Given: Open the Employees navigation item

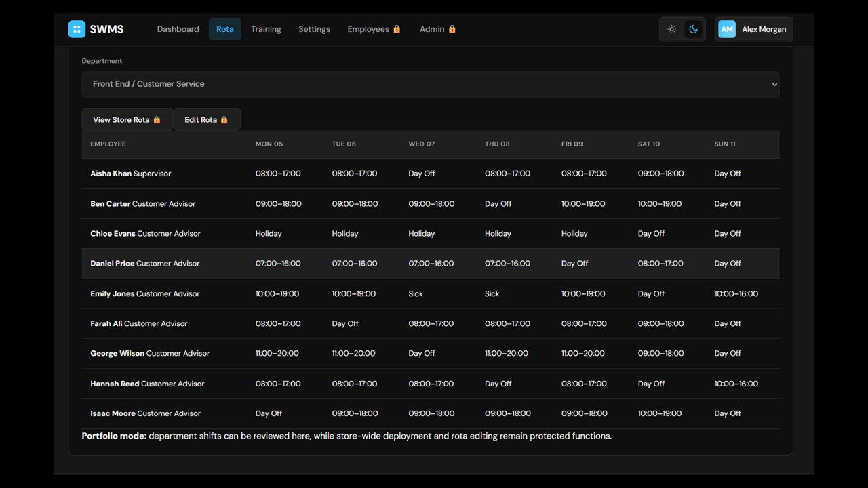Looking at the screenshot, I should click(x=374, y=29).
